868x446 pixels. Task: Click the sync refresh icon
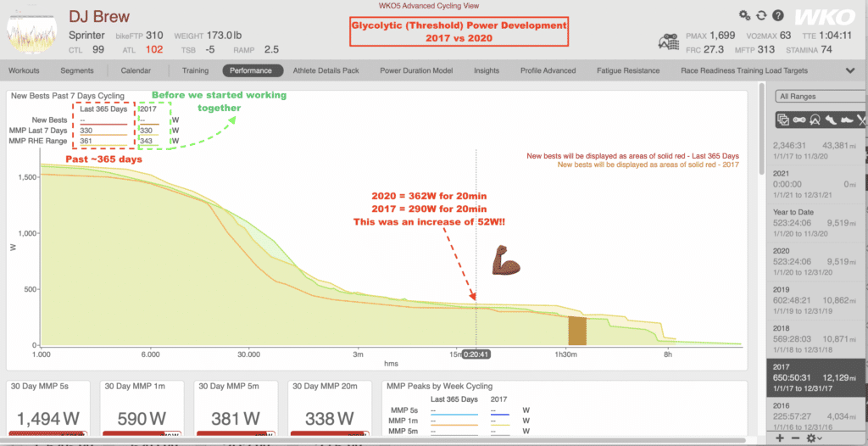[x=762, y=15]
